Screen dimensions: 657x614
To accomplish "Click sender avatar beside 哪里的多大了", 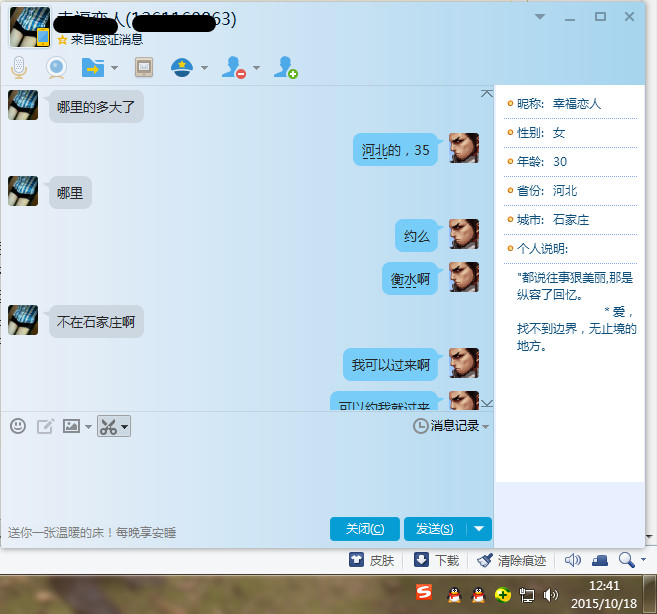I will pos(23,105).
